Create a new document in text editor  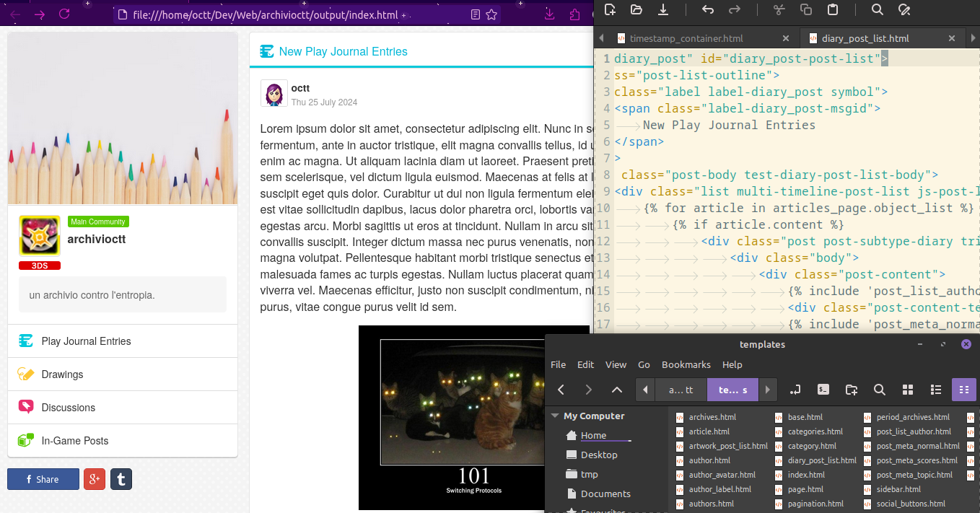[x=610, y=9]
